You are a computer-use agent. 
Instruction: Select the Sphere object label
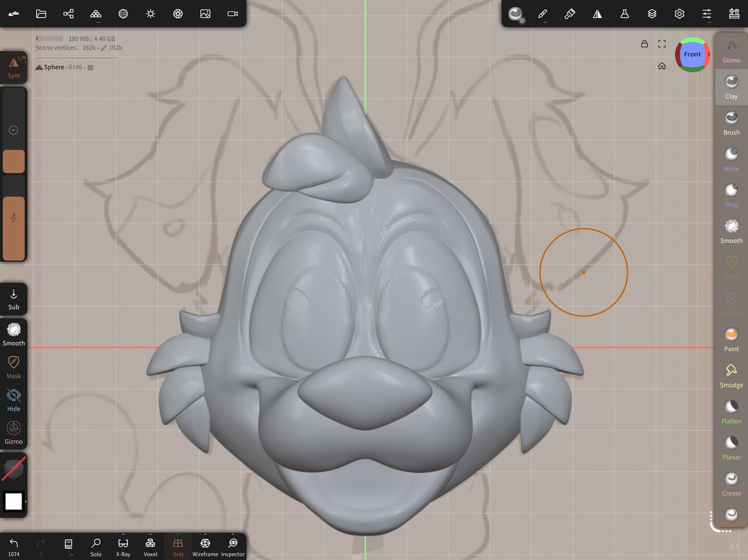point(54,67)
